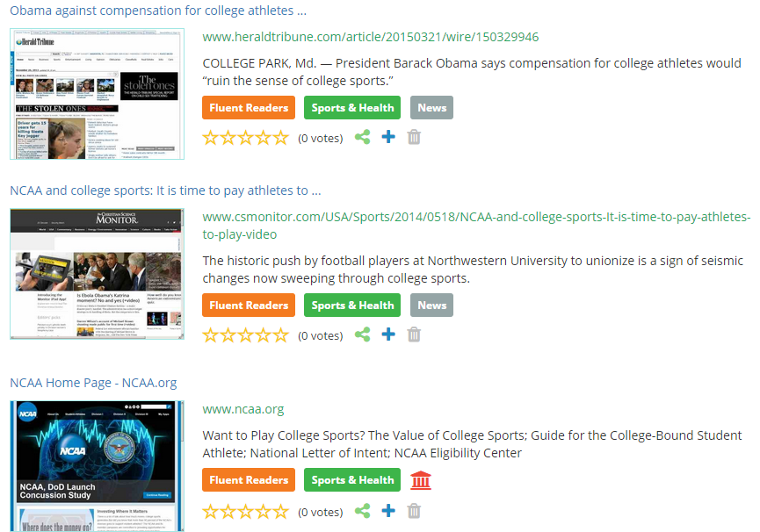This screenshot has width=760, height=532.
Task: Click the 'COLLEGE PARK, Md.' article description
Action: point(472,72)
